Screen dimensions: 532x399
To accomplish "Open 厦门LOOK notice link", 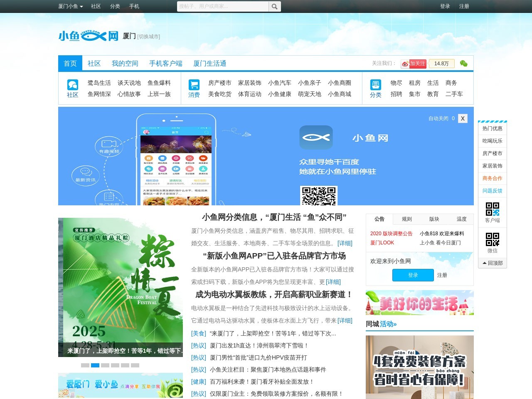I will point(382,243).
